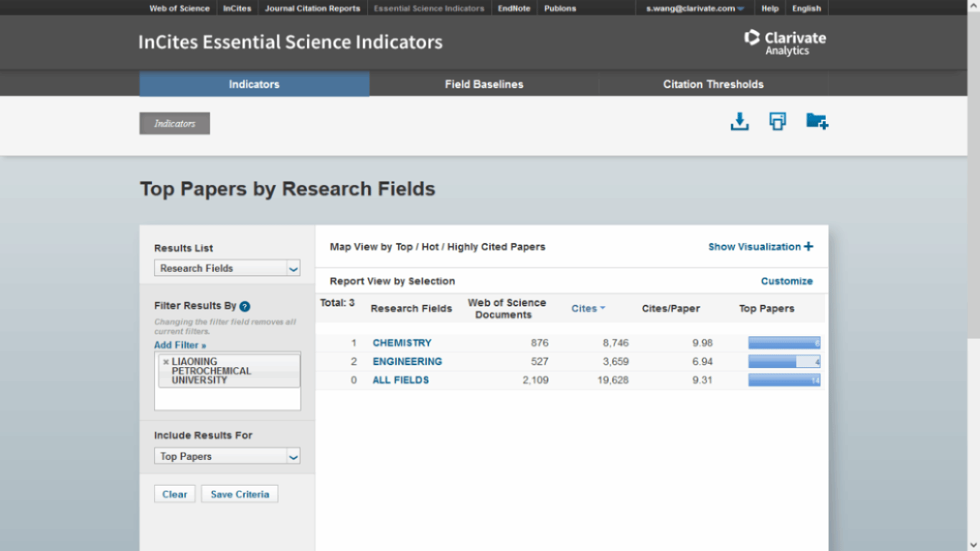980x551 pixels.
Task: Open the Filter Results By help icon
Action: pos(245,306)
